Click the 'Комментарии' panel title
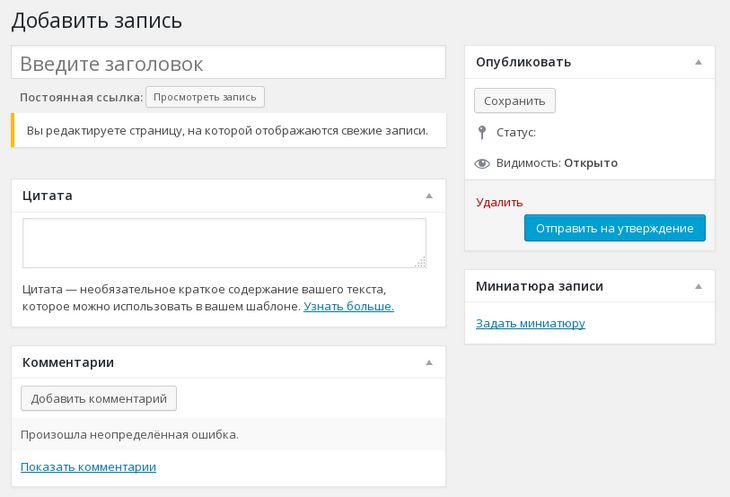 click(68, 362)
